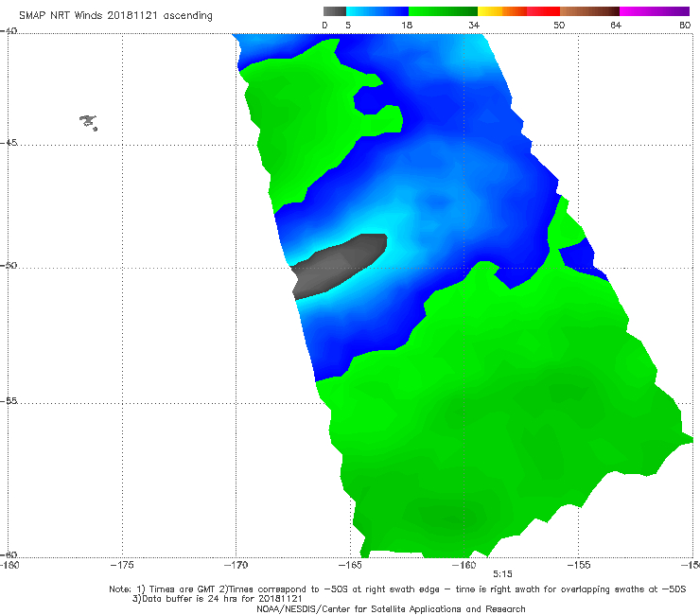Click the green 18-34 colorbar segment
Screen dimensions: 700x615
pyautogui.click(x=443, y=11)
